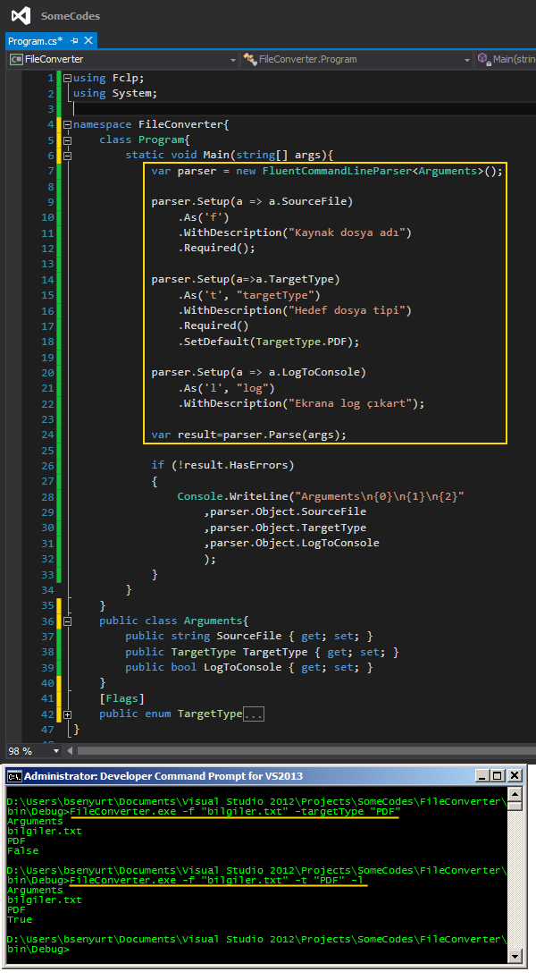The height and width of the screenshot is (980, 536).
Task: Click Command Prompt scrollbar down arrow
Action: tap(515, 956)
